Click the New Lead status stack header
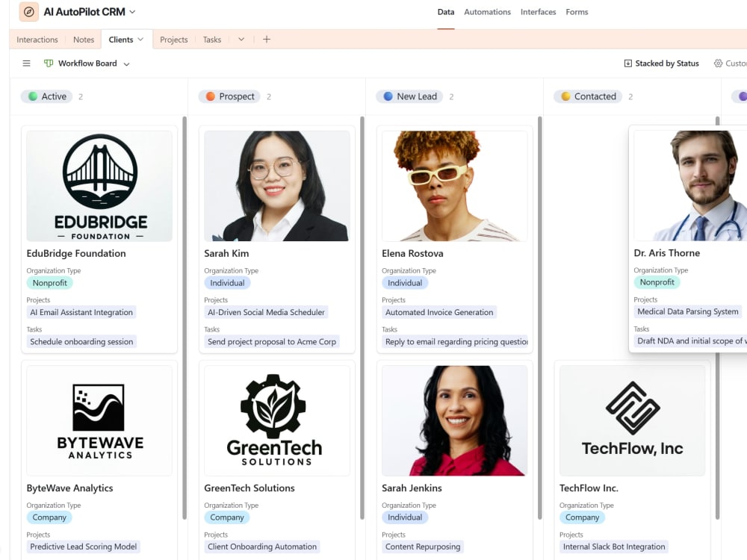The image size is (747, 560). click(x=409, y=96)
